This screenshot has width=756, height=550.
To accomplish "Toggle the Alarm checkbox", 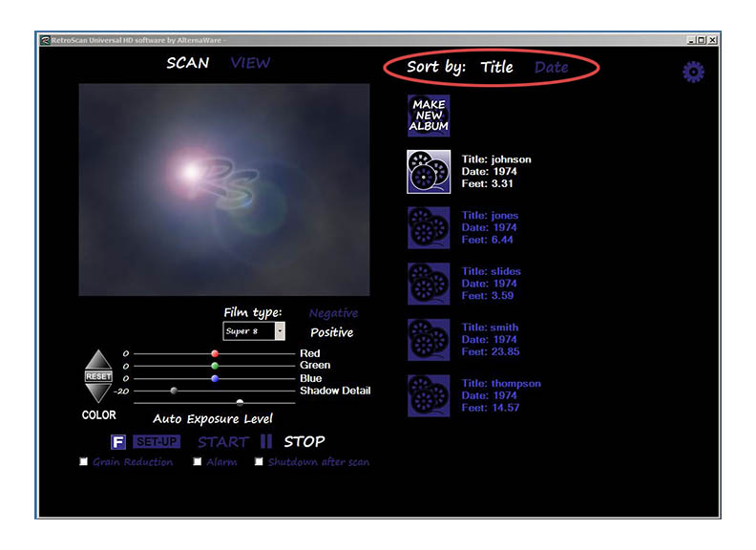I will point(198,462).
